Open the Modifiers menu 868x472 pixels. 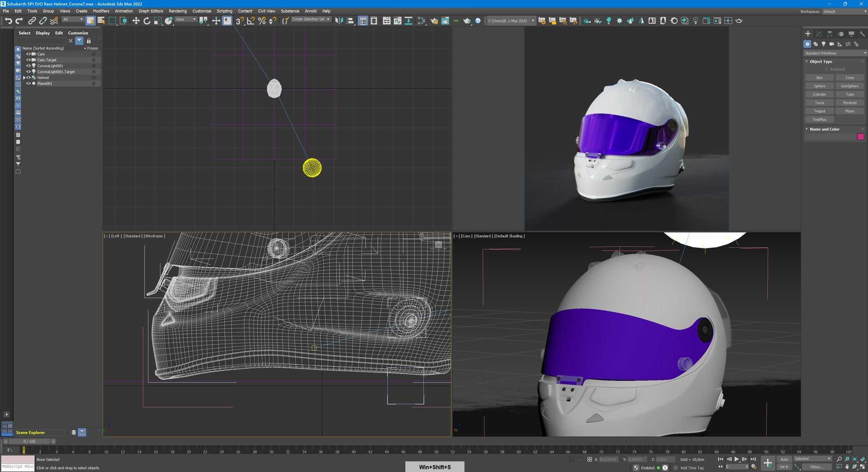101,11
